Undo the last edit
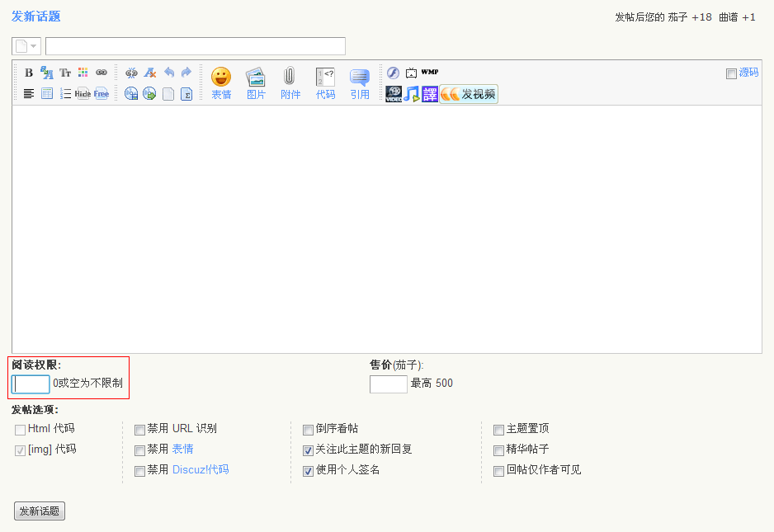Screen dimensions: 774x532 pos(169,73)
